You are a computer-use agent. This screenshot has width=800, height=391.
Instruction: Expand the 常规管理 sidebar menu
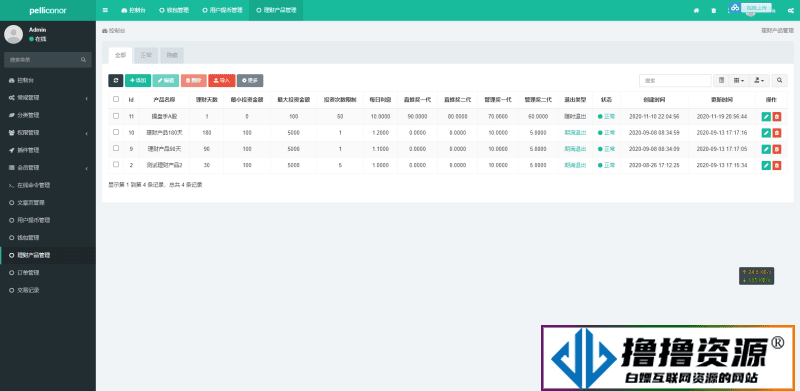(x=47, y=97)
